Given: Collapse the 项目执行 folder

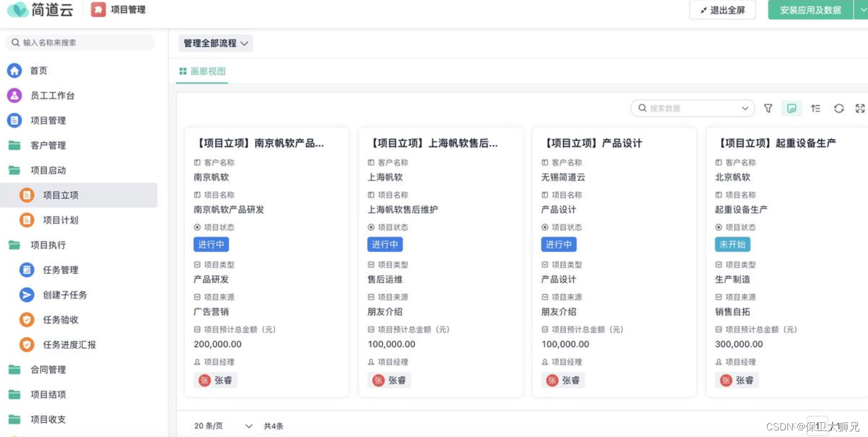Looking at the screenshot, I should tap(48, 245).
